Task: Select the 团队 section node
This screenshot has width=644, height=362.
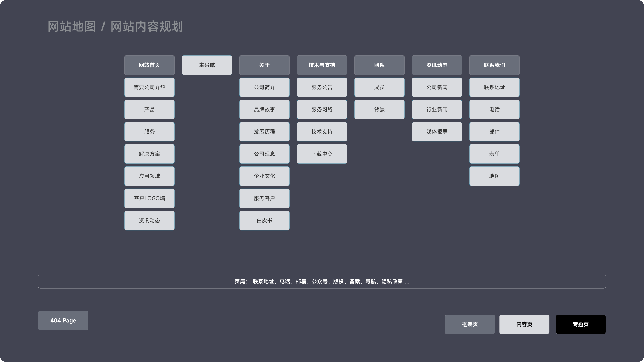Action: point(379,65)
